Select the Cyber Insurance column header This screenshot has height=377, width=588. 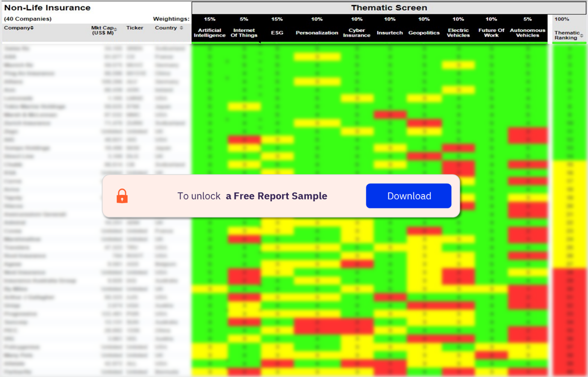[356, 33]
